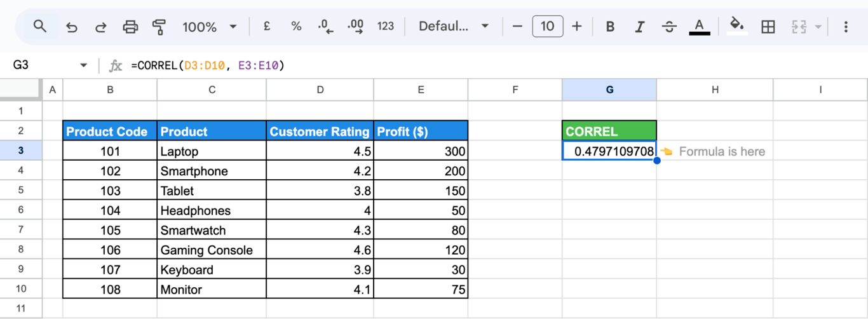Screen dimensions: 868x319
Task: Select the green CORREL header cell
Action: (609, 131)
